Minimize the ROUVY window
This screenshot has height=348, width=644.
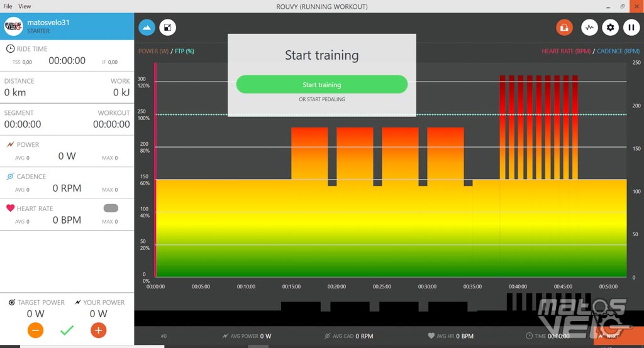point(608,6)
